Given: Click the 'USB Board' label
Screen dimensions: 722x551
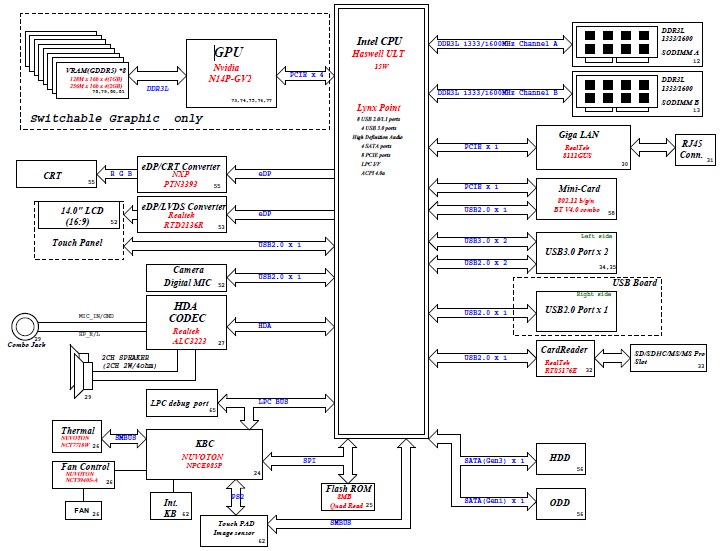Looking at the screenshot, I should [x=635, y=283].
